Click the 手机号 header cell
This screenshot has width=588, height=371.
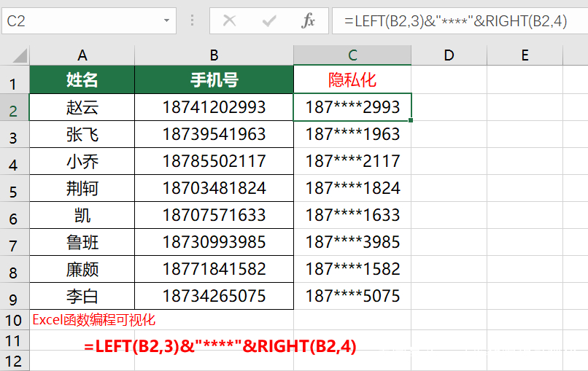(x=214, y=80)
